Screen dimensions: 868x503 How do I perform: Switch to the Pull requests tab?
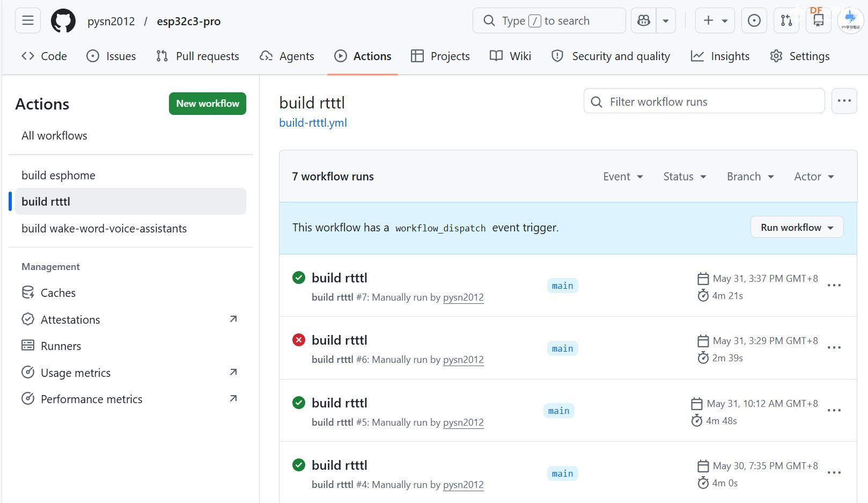coord(197,56)
